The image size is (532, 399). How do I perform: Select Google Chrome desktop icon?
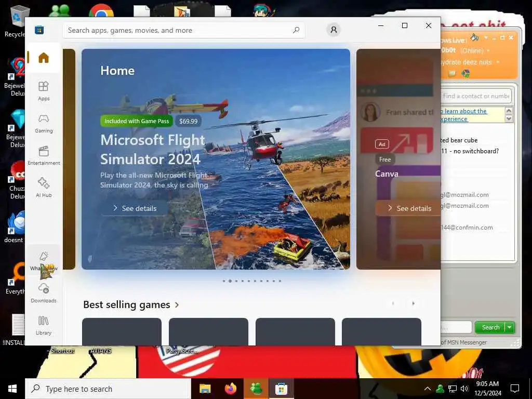click(x=101, y=11)
